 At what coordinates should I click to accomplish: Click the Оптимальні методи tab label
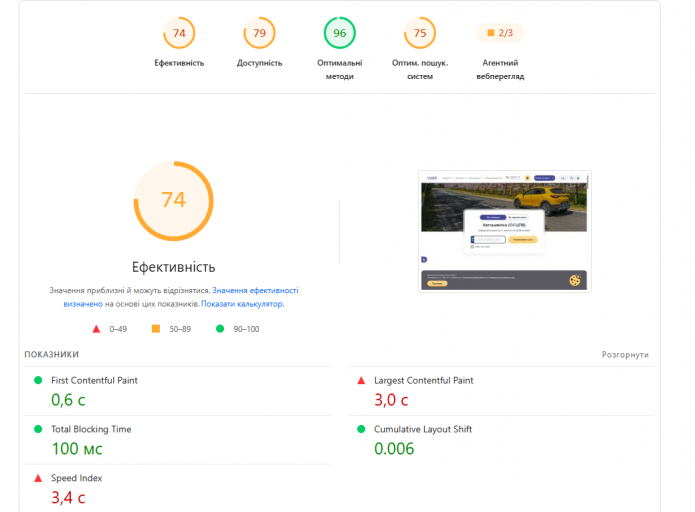340,70
